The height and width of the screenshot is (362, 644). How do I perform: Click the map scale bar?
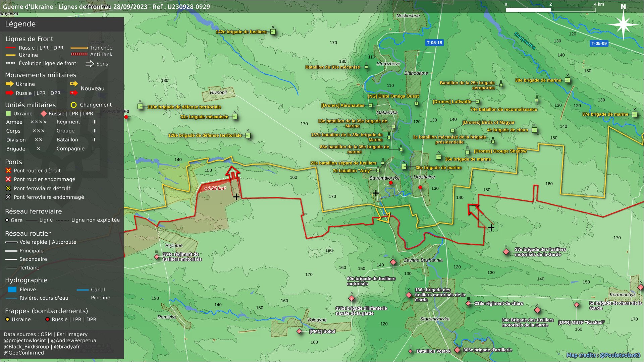point(550,10)
